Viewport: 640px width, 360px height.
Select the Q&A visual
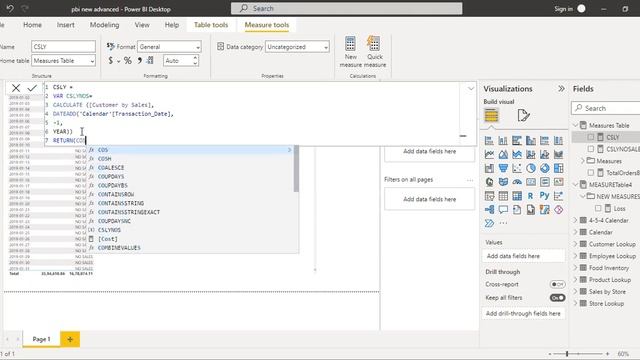[x=503, y=210]
